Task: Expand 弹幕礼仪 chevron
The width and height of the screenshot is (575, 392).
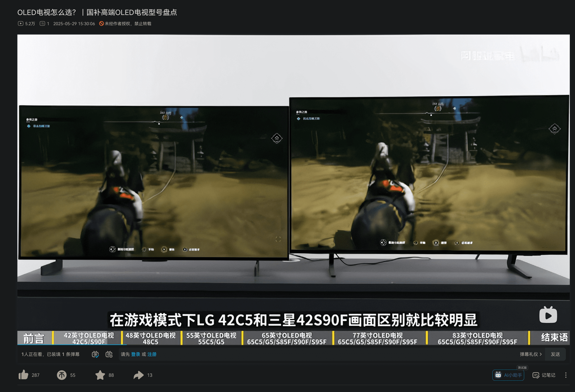Action: (540, 354)
